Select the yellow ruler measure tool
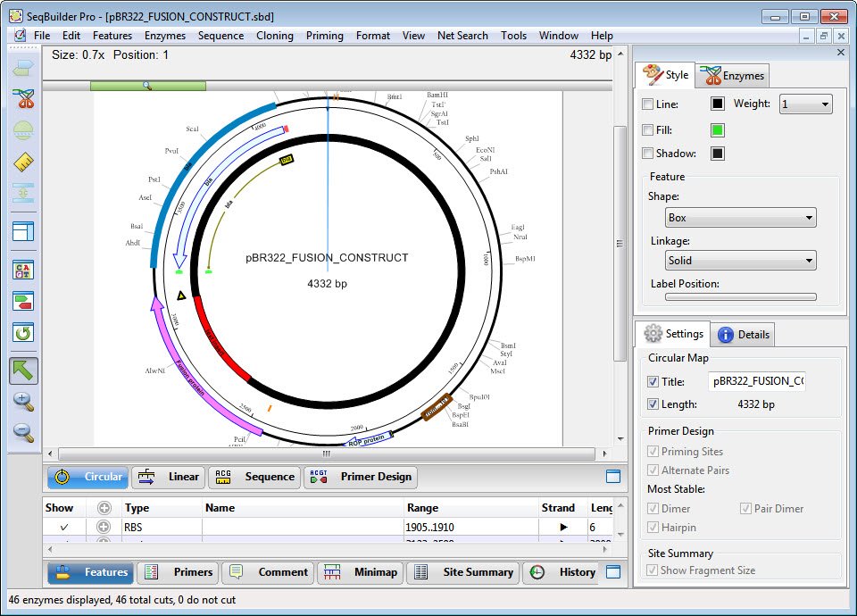This screenshot has width=857, height=616. pos(24,162)
